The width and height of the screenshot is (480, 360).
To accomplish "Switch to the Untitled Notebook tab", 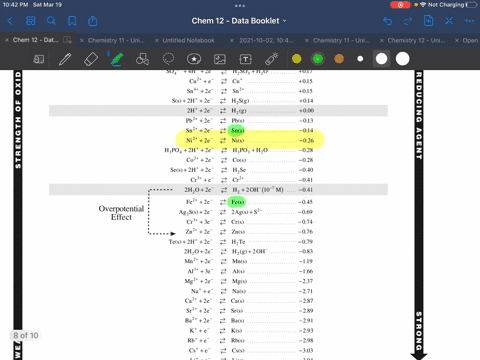I will (188, 40).
